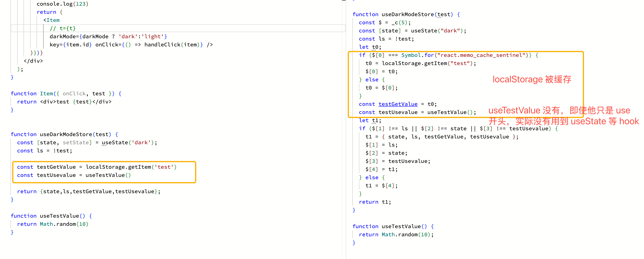Click localStorage.getItem('test') in left pane
644x259 pixels.
131,167
